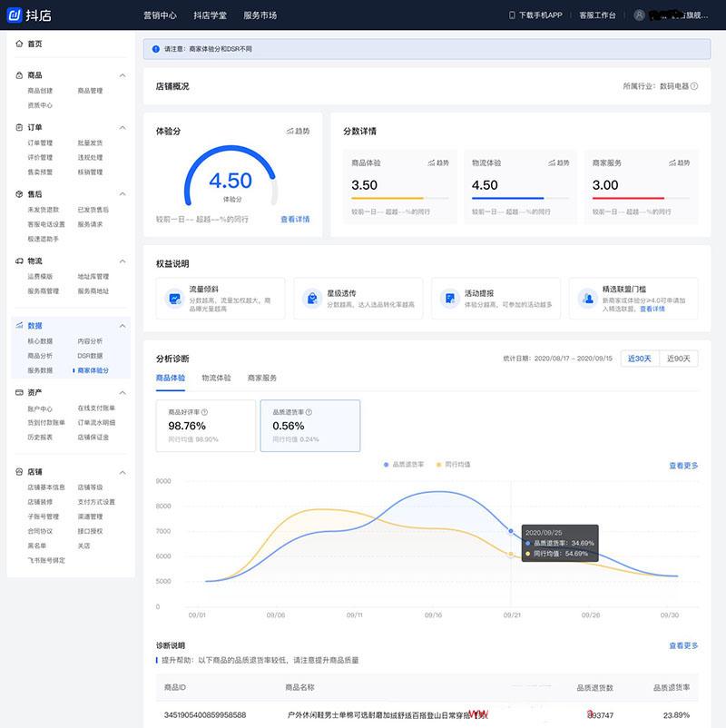This screenshot has width=726, height=728.
Task: Select the 近30天 range toggle
Action: pyautogui.click(x=640, y=359)
